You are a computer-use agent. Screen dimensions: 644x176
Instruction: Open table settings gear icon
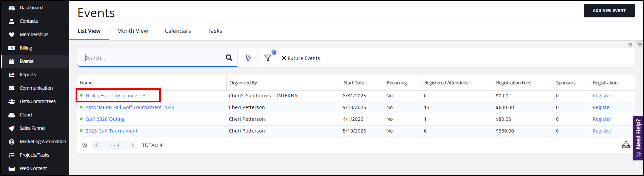(85, 145)
